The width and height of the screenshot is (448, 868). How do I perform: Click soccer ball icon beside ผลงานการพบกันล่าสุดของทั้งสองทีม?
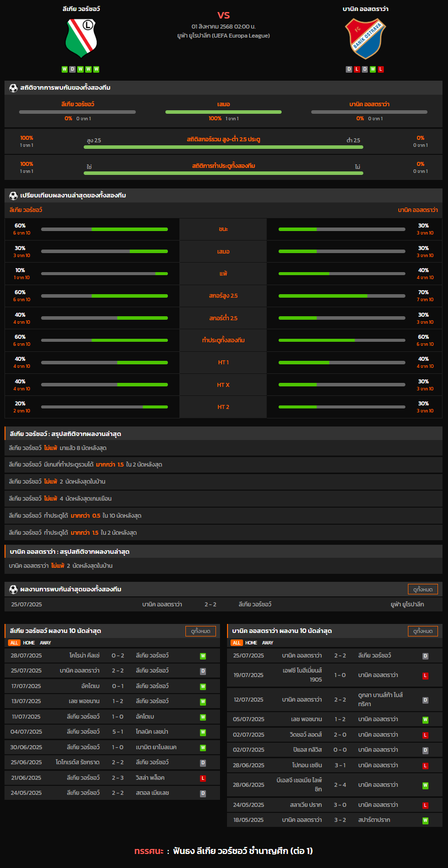pyautogui.click(x=14, y=589)
